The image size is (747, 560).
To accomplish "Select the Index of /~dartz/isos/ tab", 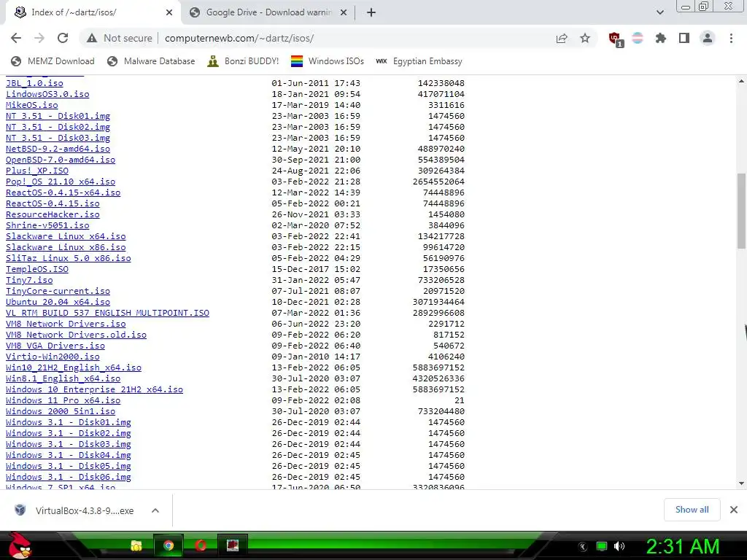I will click(92, 12).
